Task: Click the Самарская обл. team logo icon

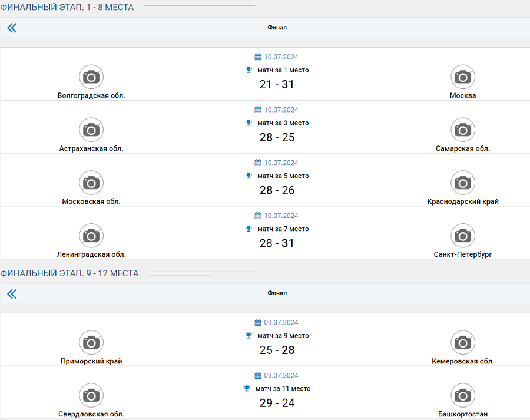Action: [x=463, y=130]
